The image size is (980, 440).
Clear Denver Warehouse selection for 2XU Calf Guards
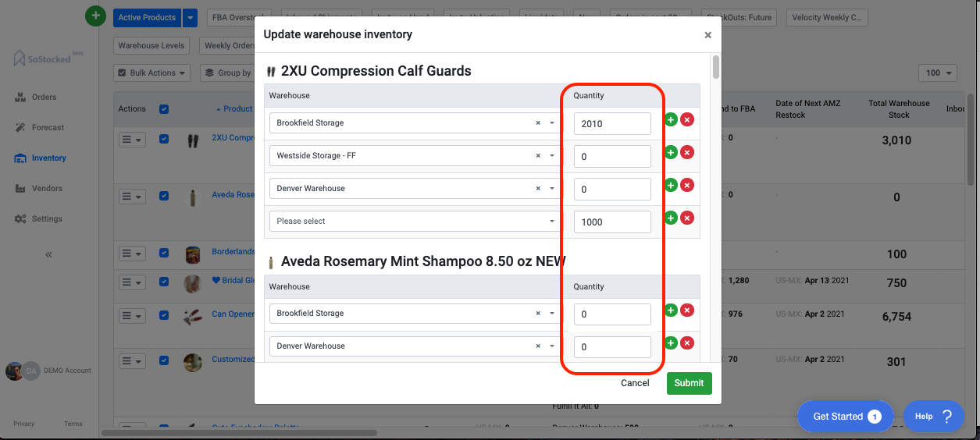(x=538, y=189)
